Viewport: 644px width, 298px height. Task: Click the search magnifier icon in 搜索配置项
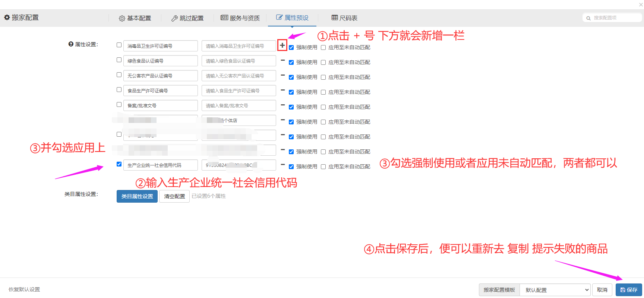[x=588, y=18]
